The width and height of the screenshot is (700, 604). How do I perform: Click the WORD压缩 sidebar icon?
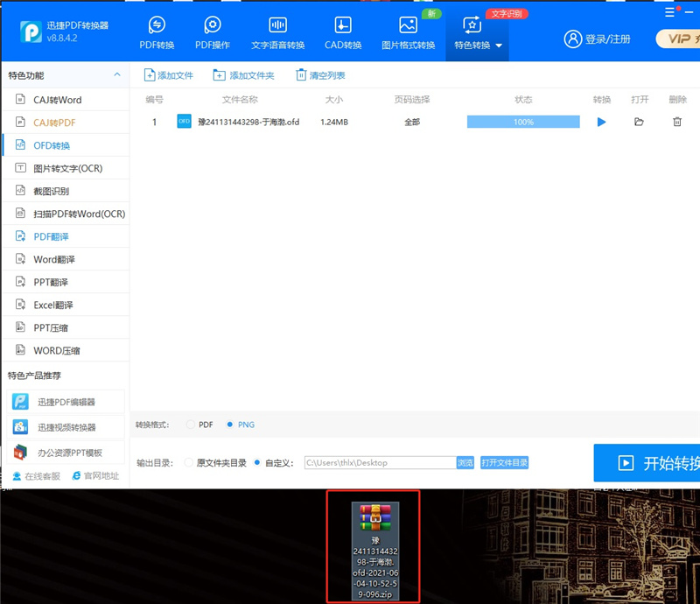pyautogui.click(x=20, y=349)
